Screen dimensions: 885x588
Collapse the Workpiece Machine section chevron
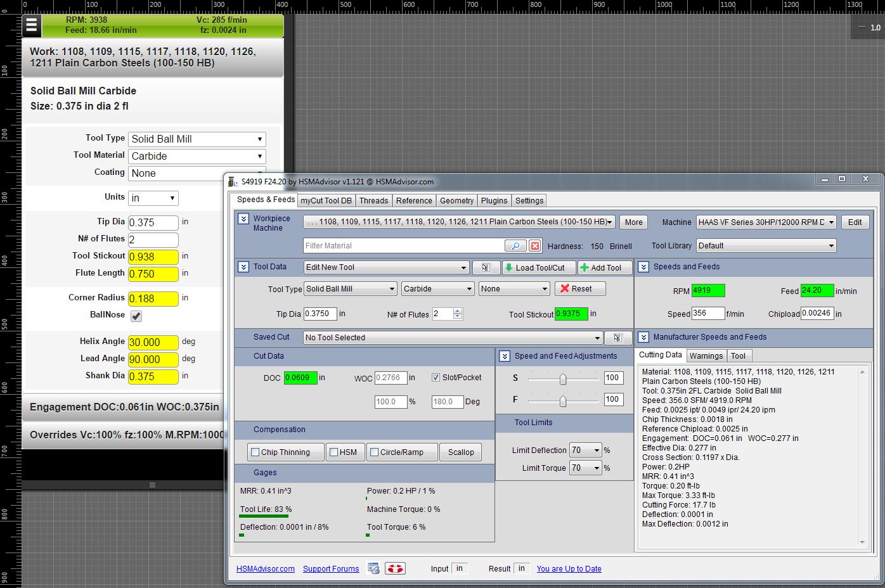click(243, 219)
